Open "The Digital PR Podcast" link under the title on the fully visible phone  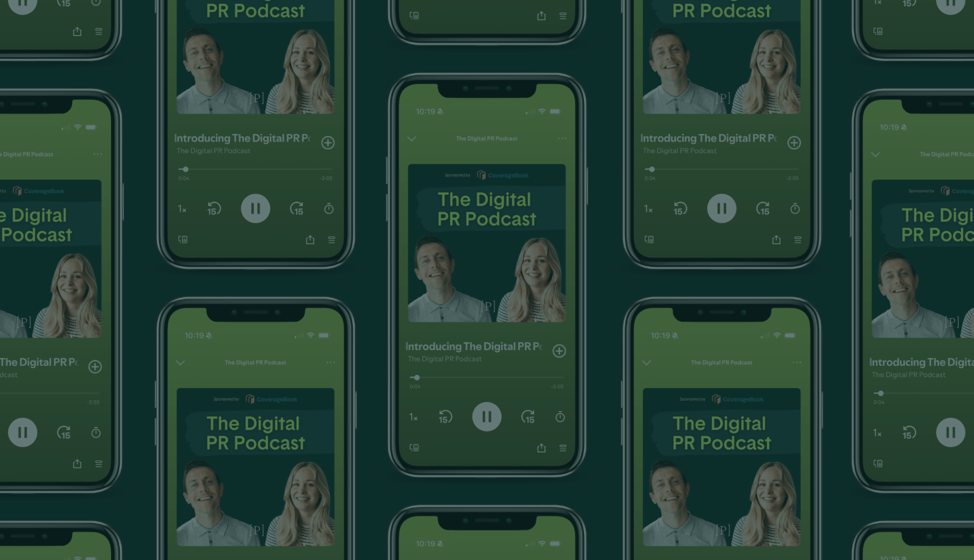pos(445,359)
